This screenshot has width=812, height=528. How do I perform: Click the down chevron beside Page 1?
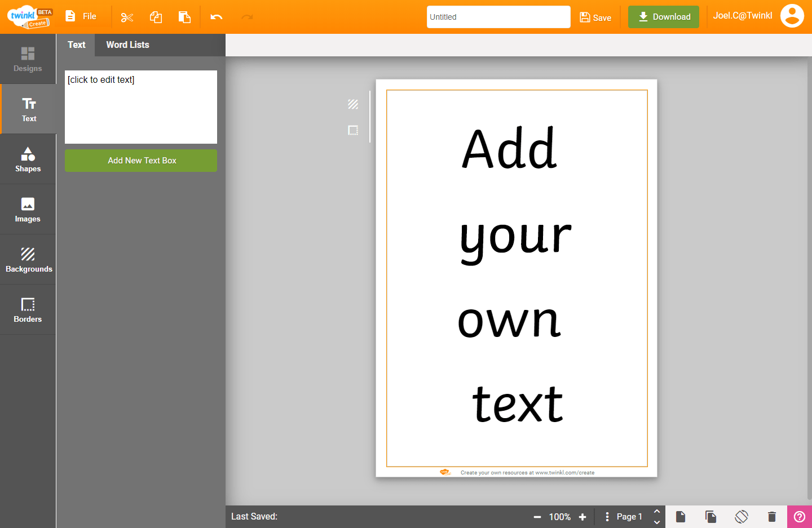tap(656, 523)
